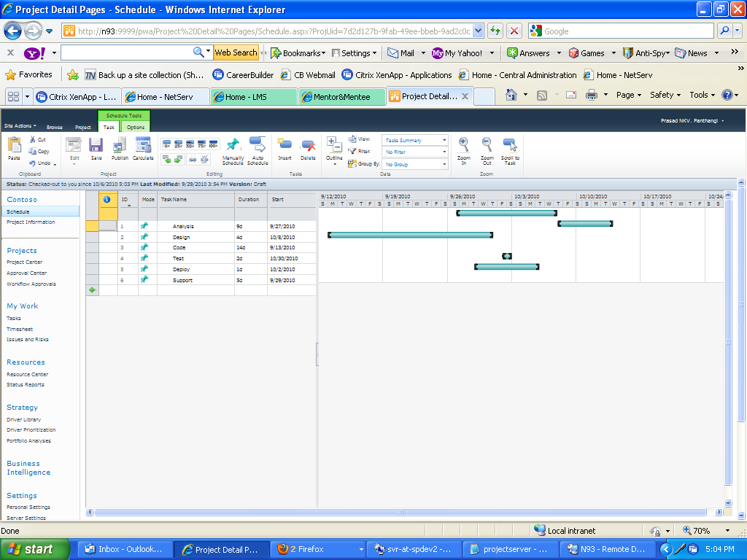Switch to the Options tab
Image resolution: width=747 pixels, height=560 pixels.
(135, 126)
